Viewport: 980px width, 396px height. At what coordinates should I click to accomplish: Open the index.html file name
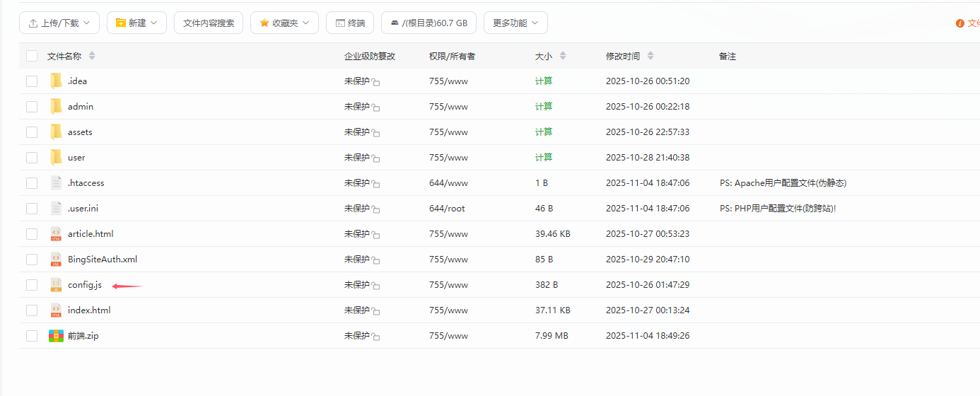[x=89, y=310]
